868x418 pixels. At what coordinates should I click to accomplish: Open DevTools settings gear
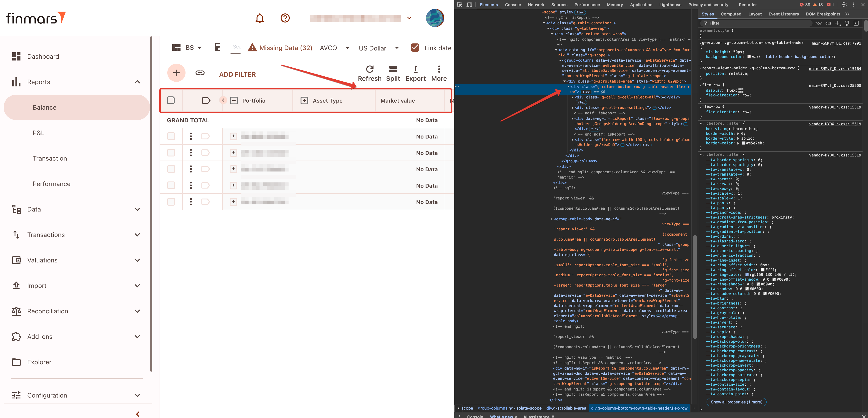point(844,5)
